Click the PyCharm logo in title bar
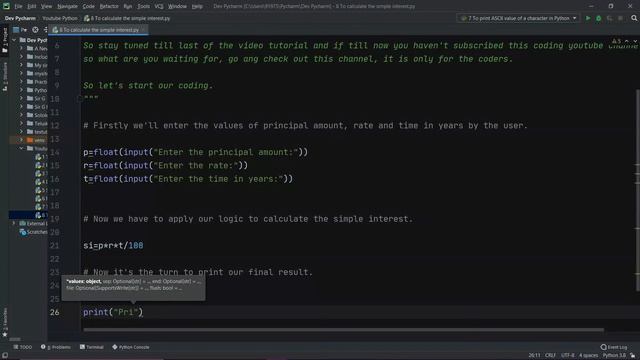 point(6,6)
